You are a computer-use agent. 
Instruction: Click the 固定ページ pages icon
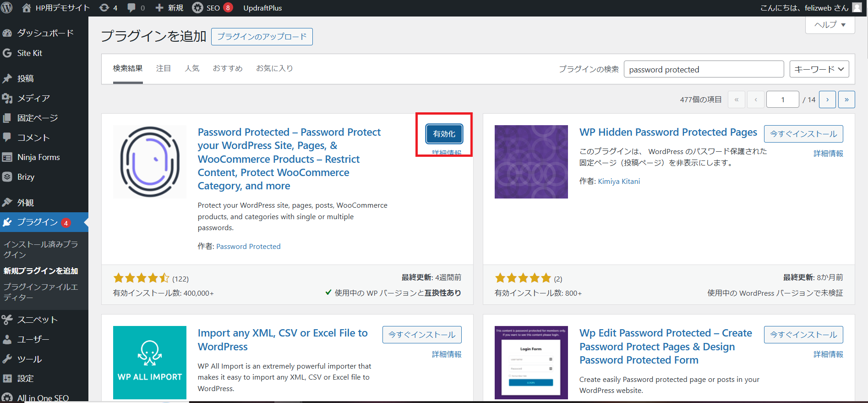(7, 118)
